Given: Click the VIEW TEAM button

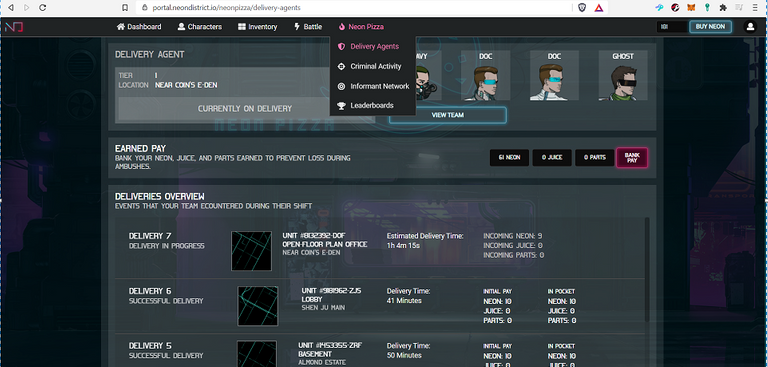Looking at the screenshot, I should tap(448, 115).
